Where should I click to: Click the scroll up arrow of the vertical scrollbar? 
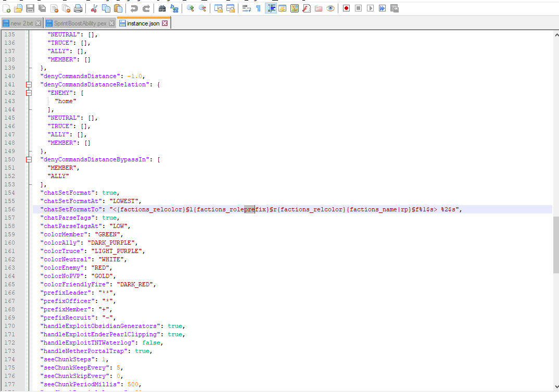[x=556, y=34]
